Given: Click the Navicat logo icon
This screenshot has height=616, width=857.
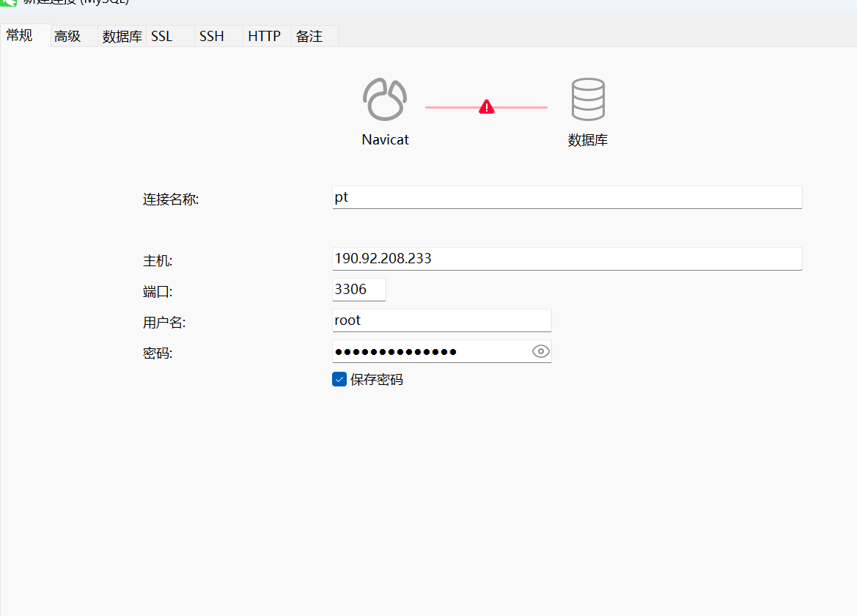Looking at the screenshot, I should click(x=385, y=99).
